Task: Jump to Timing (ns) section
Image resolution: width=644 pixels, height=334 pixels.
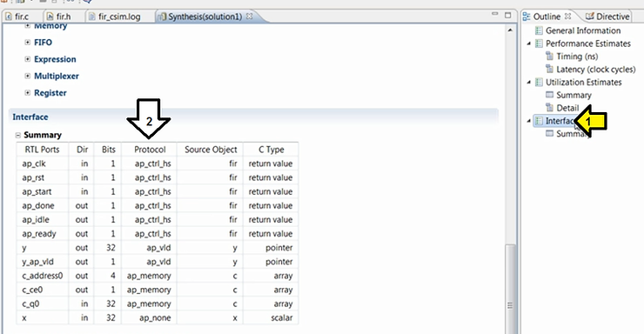Action: [x=577, y=57]
